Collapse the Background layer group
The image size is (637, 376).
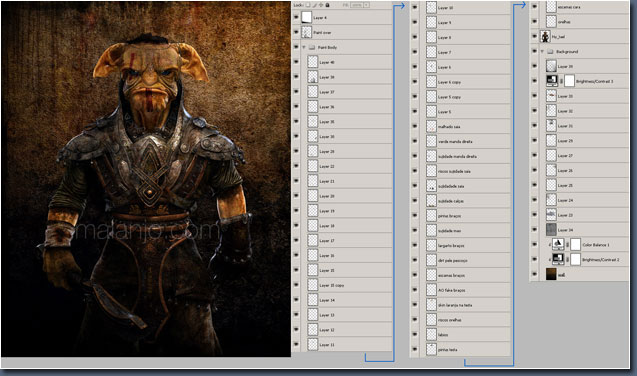(542, 52)
